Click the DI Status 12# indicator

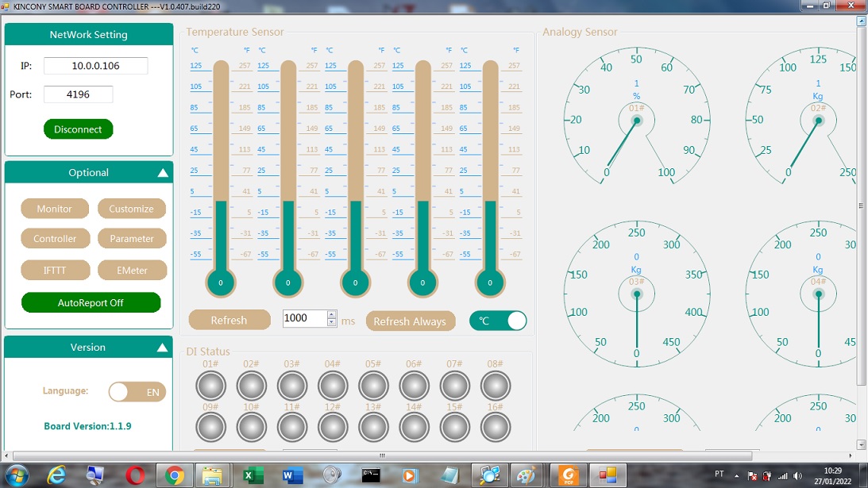[x=333, y=427]
